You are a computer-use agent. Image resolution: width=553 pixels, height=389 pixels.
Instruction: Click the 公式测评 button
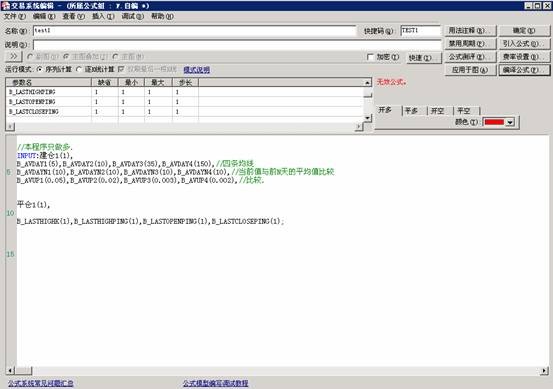click(470, 57)
